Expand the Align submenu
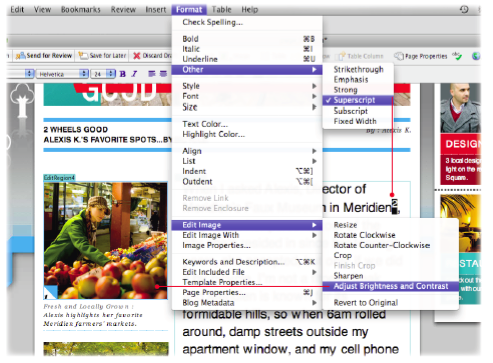The width and height of the screenshot is (493, 363). pos(247,151)
